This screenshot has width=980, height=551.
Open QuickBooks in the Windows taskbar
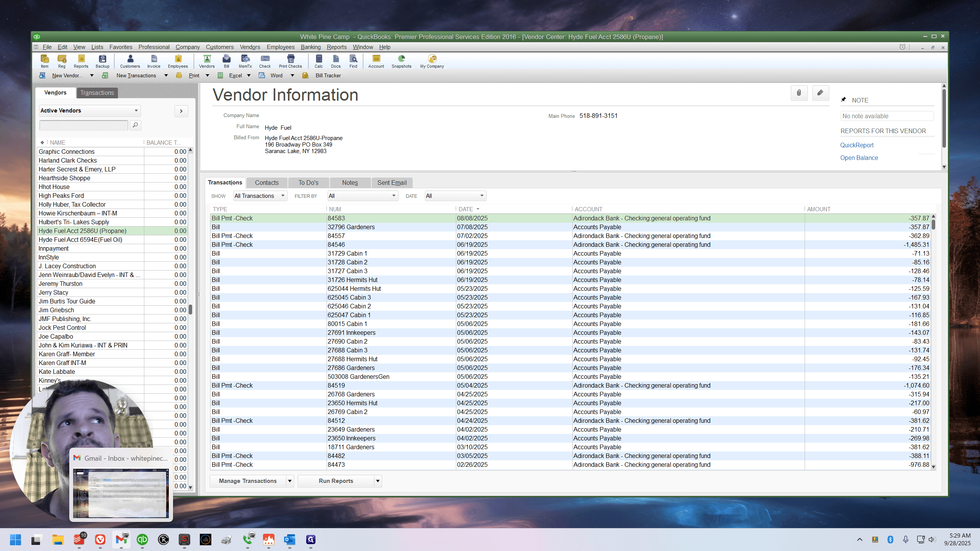click(142, 540)
